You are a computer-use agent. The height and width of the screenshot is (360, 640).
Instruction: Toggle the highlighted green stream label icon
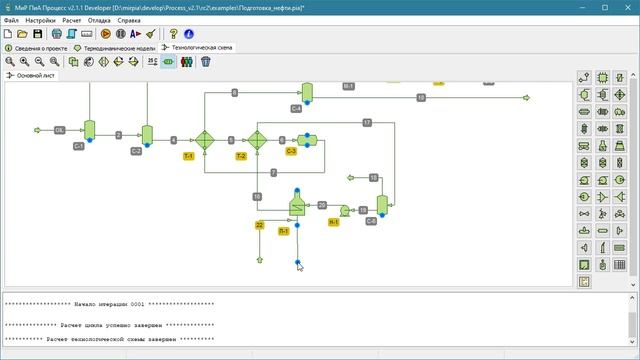(168, 62)
